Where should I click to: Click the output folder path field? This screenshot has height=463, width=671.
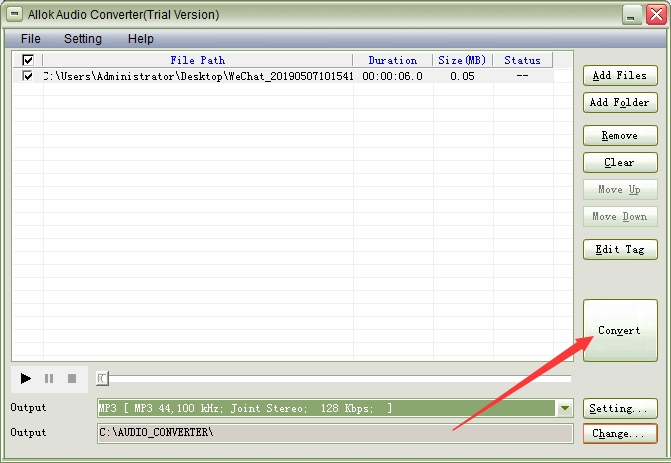click(x=335, y=433)
